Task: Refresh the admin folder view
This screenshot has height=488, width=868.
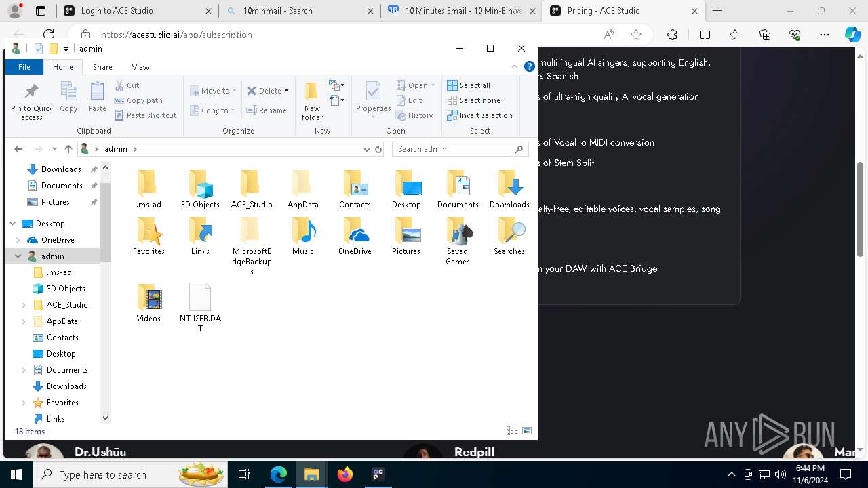Action: pyautogui.click(x=378, y=149)
